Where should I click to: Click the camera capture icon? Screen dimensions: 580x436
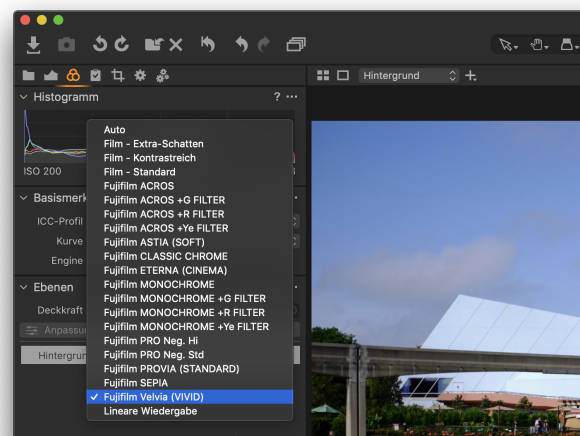67,45
